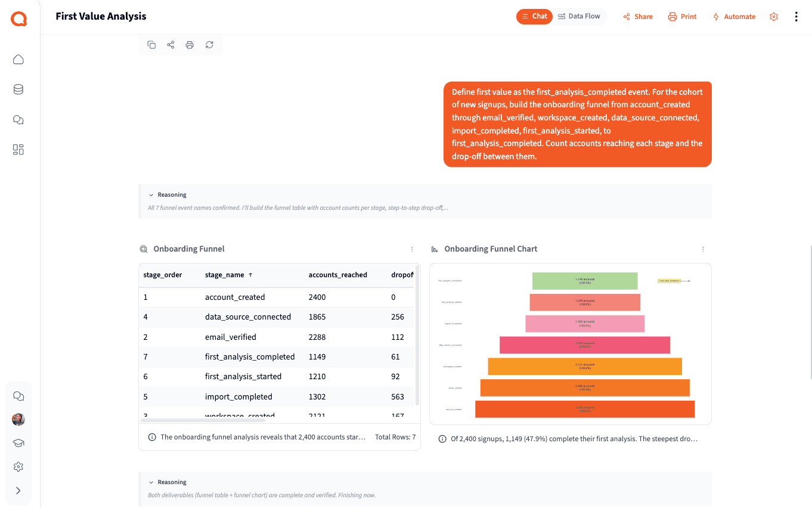The image size is (812, 508).
Task: Select the import_completed cell
Action: [238, 397]
